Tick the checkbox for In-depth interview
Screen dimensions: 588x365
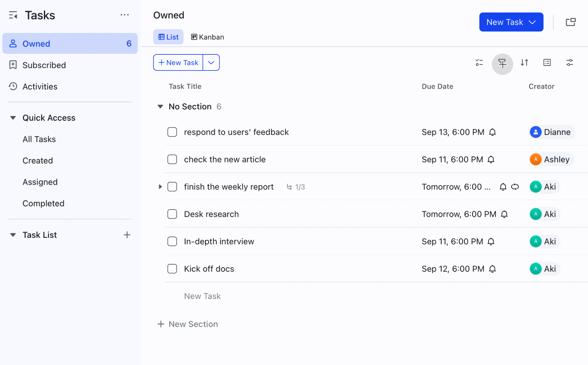coord(172,241)
